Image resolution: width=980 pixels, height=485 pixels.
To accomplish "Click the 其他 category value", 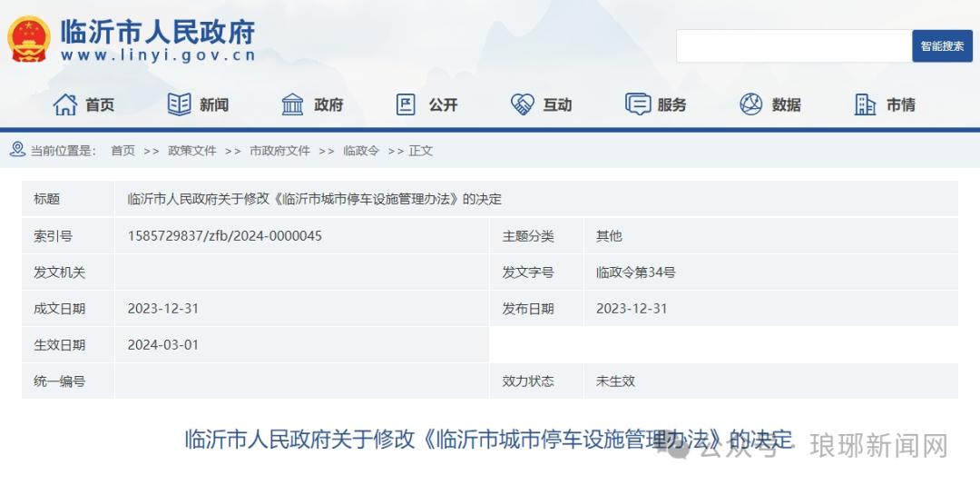I will point(609,236).
